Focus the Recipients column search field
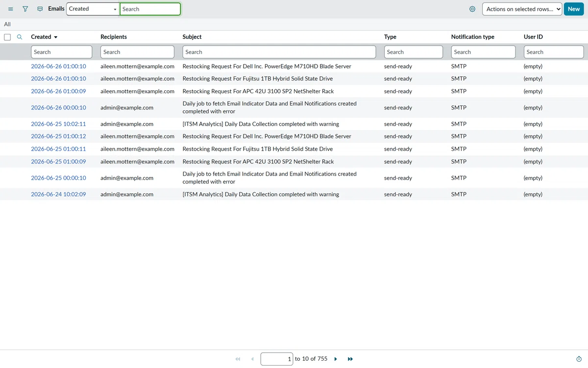Image resolution: width=588 pixels, height=368 pixels. [137, 52]
